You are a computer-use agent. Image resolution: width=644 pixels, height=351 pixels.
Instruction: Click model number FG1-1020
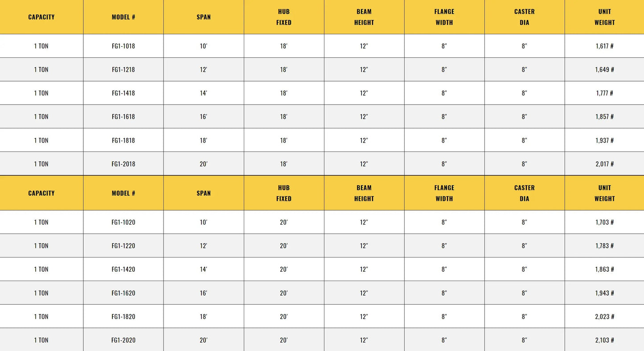(123, 222)
